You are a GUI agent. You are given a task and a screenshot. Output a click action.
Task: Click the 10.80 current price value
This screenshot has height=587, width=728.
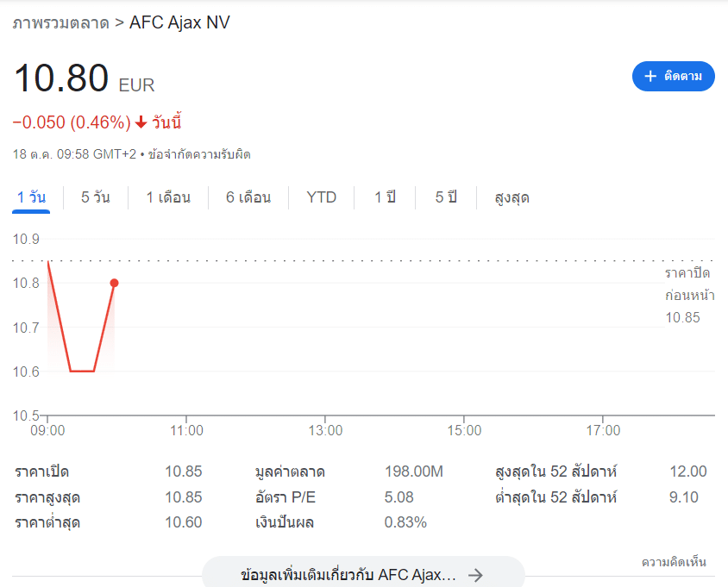[x=61, y=78]
